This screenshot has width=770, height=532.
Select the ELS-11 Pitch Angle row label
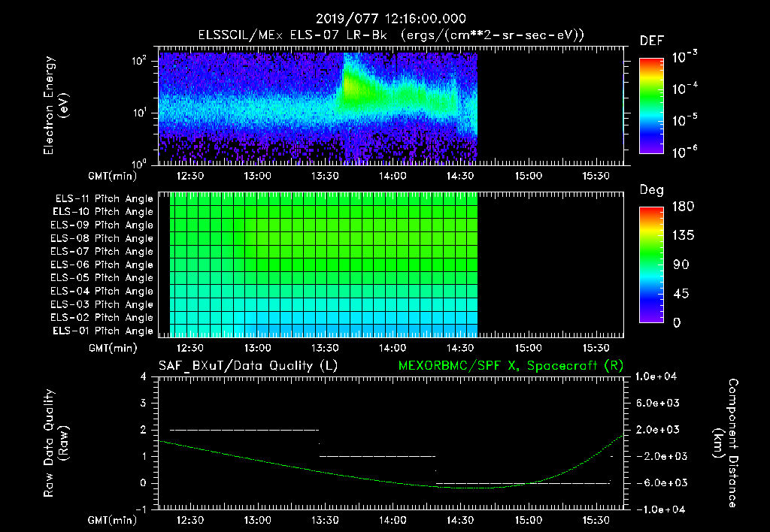(x=104, y=199)
